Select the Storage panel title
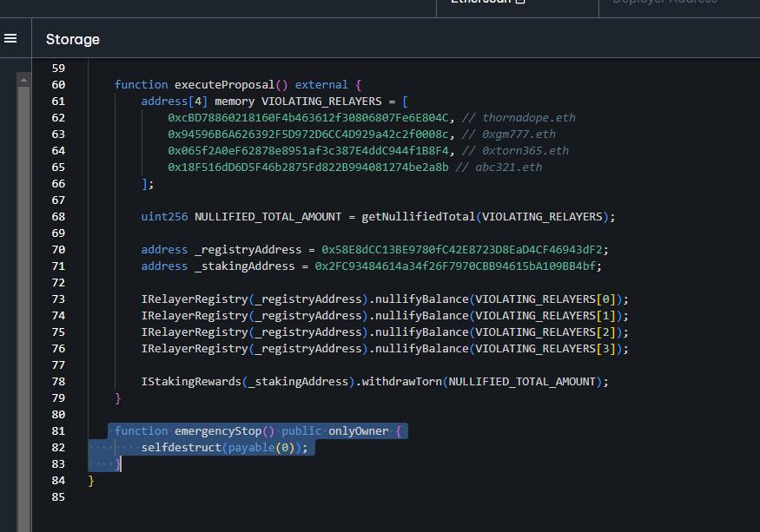760x532 pixels. coord(73,39)
